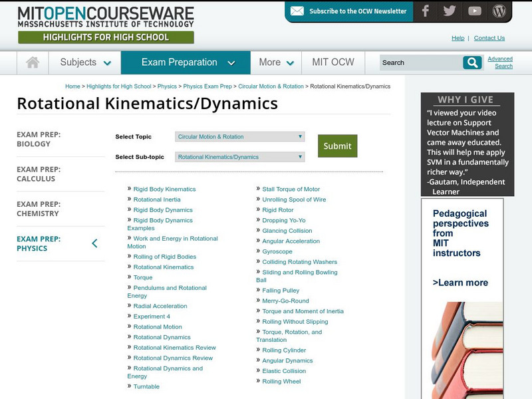Open the Select Topic dropdown

coord(239,137)
